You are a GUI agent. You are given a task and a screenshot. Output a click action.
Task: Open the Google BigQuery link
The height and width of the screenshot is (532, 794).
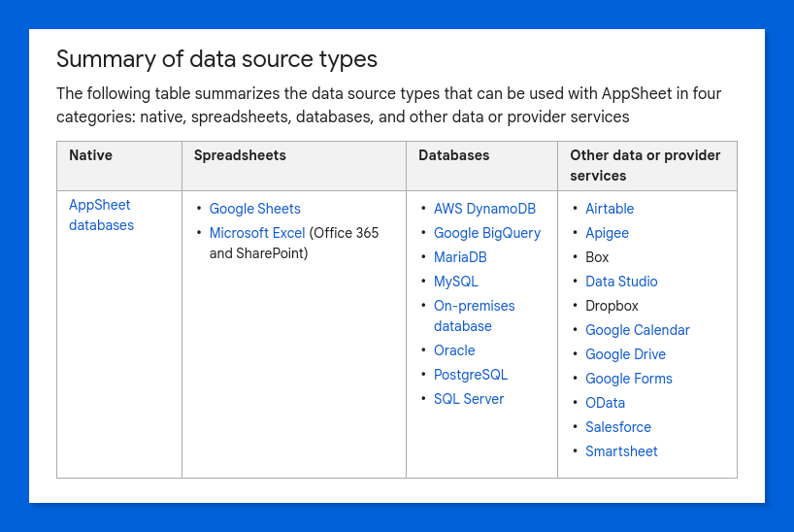487,233
